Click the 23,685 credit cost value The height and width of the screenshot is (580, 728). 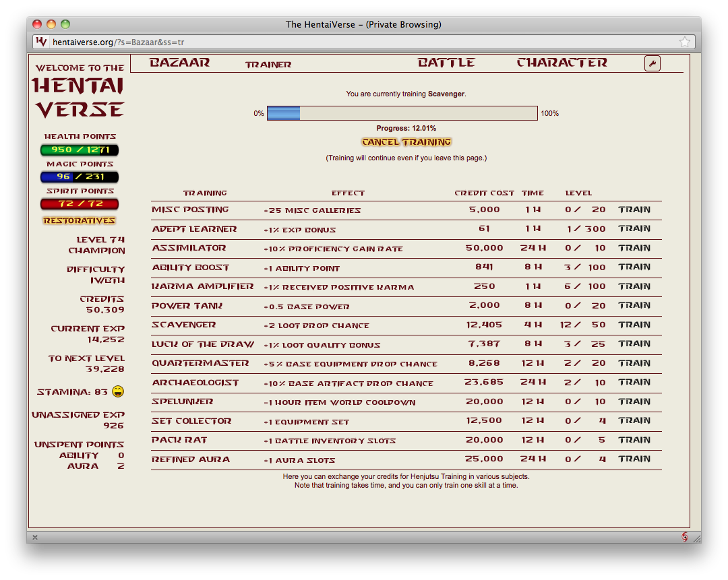[484, 383]
